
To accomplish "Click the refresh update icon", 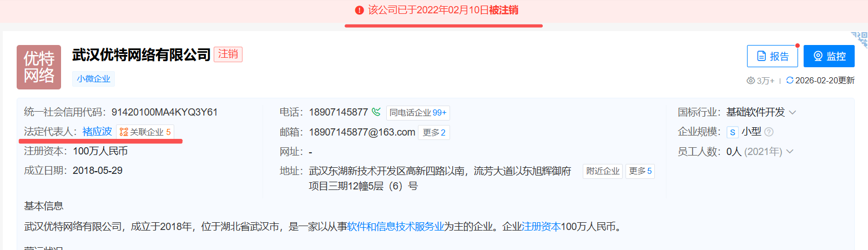I will [x=790, y=81].
